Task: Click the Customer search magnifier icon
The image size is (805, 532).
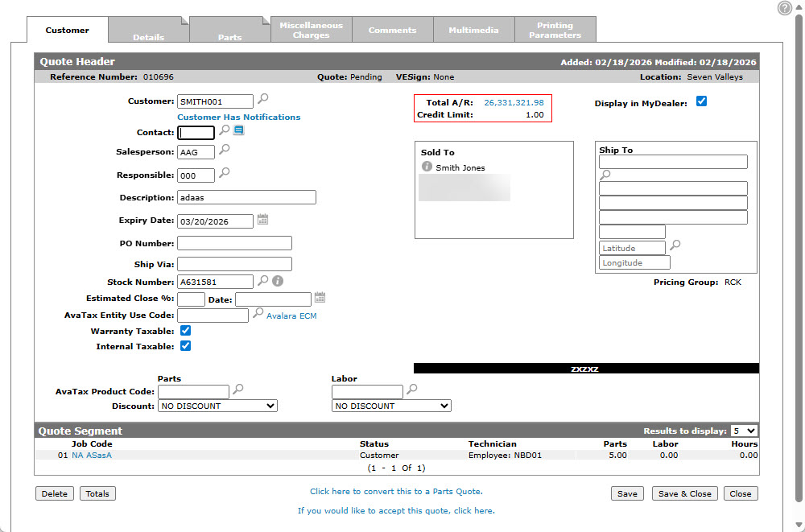Action: pyautogui.click(x=262, y=99)
